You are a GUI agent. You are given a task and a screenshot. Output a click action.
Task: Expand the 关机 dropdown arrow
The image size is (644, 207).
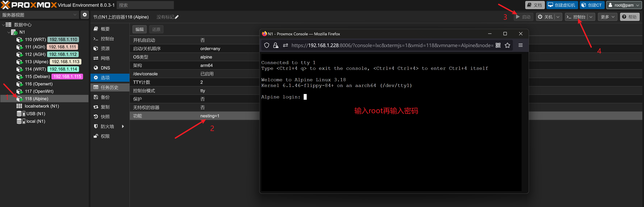(558, 17)
